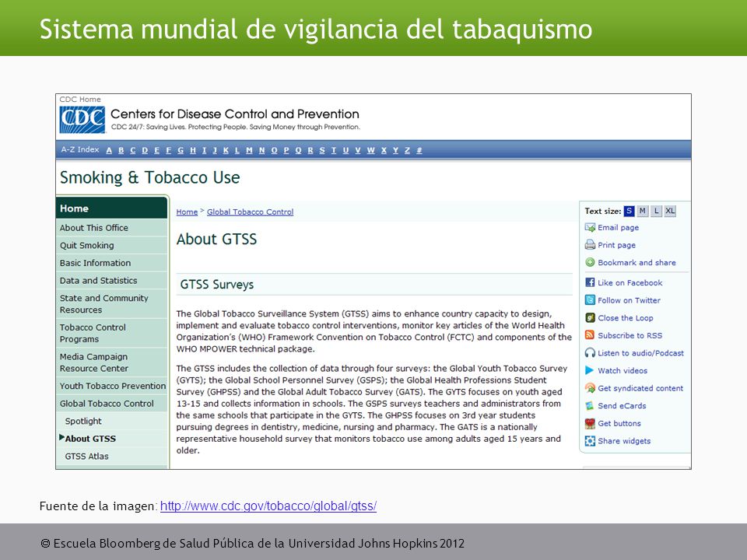Click the Email page link text
This screenshot has width=747, height=560.
(x=619, y=228)
